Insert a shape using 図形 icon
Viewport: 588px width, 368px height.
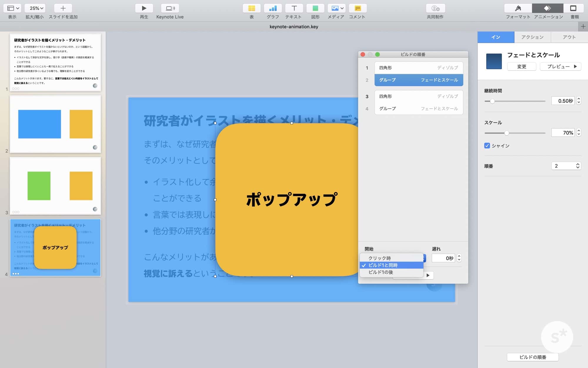click(315, 8)
